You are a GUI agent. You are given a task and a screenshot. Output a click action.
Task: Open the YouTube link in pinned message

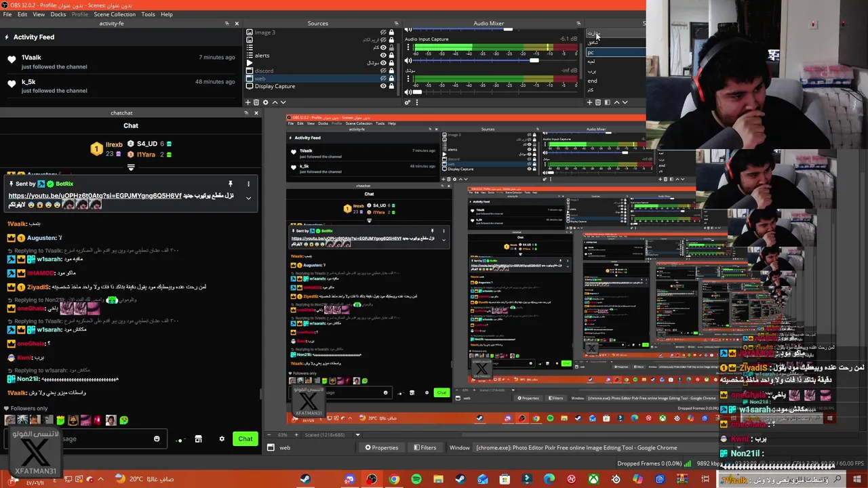95,196
